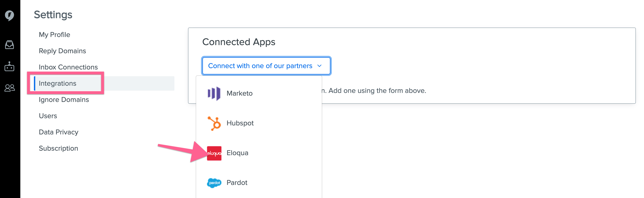Click the lightning bolt app logo
The height and width of the screenshot is (198, 644).
click(9, 16)
